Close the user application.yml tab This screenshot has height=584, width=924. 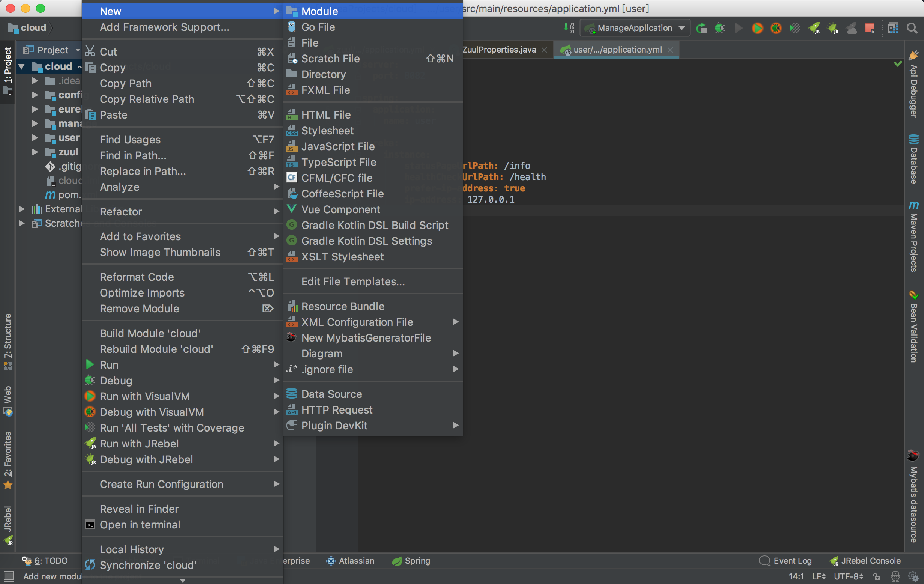670,50
